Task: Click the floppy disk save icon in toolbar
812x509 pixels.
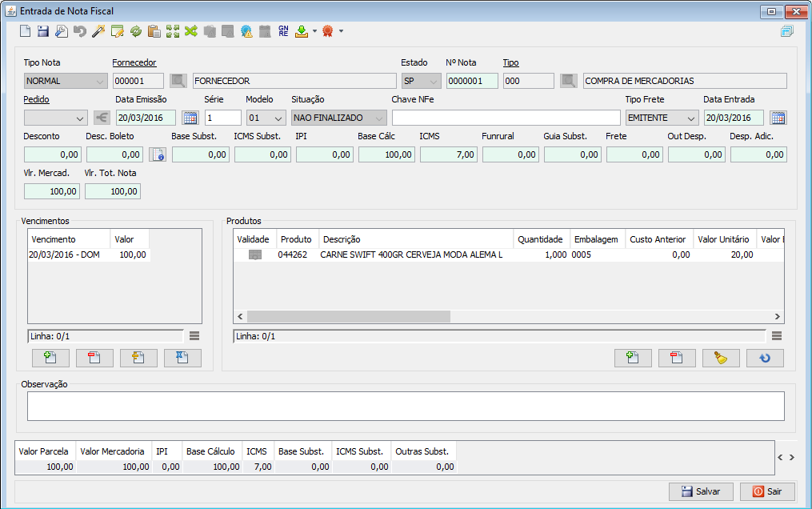Action: (43, 31)
